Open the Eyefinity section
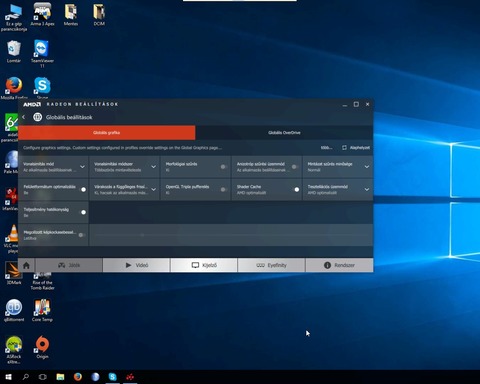This screenshot has width=480, height=384. (271, 265)
